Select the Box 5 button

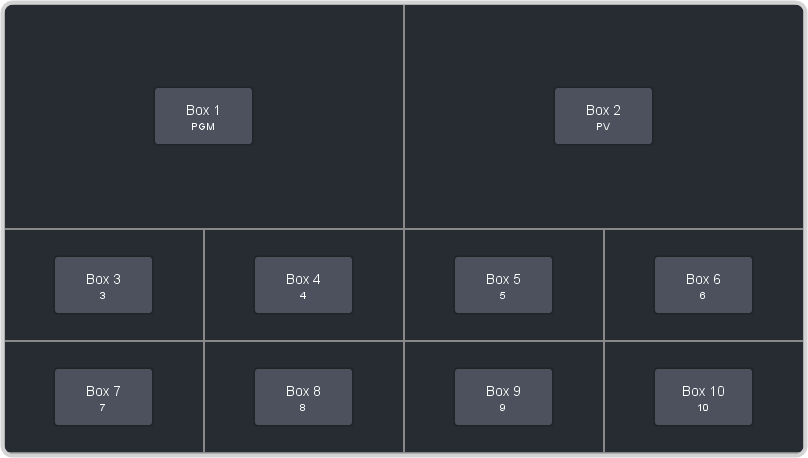coord(503,285)
